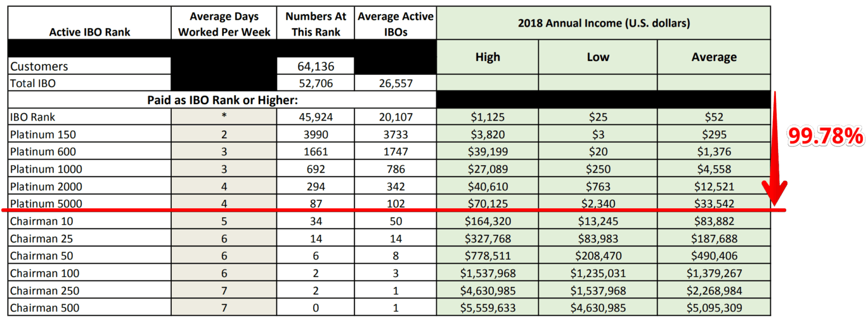Select the Customers row label
The width and height of the screenshot is (868, 327).
[x=39, y=66]
